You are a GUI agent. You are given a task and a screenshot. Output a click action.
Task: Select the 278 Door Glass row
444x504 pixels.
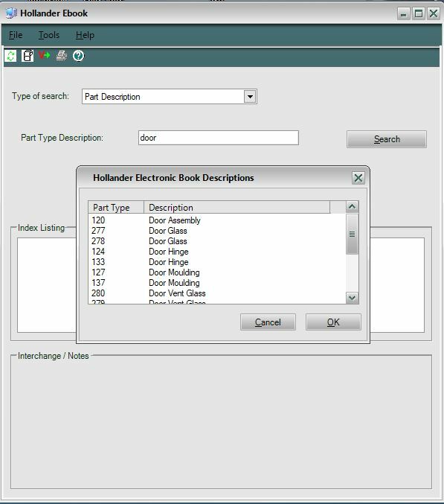217,241
